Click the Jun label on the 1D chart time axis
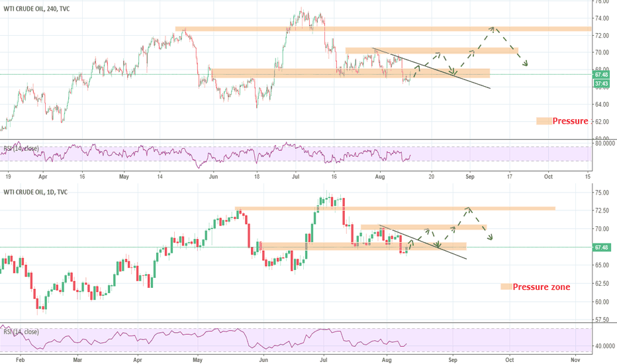 point(263,359)
